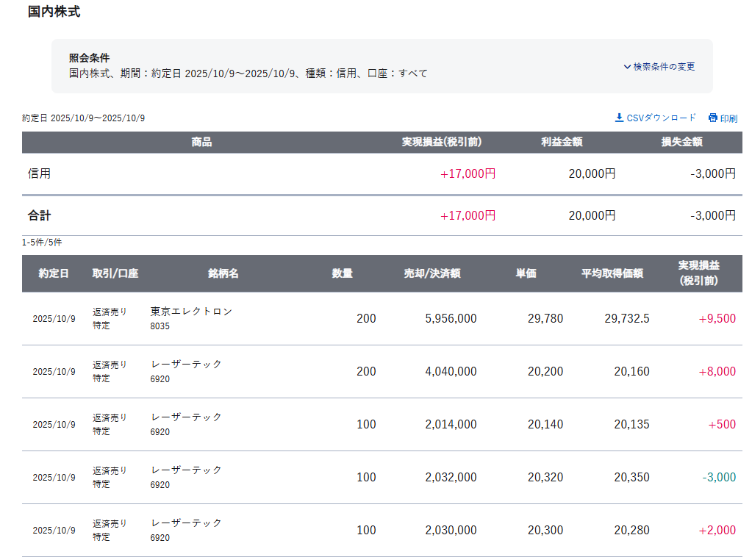Screen dimensions: 752x560
Task: Click the 合計 total row label
Action: pyautogui.click(x=40, y=216)
